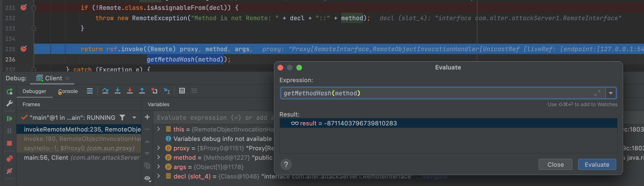The height and width of the screenshot is (186, 644).
Task: Select main:56 Client stack frame
Action: [x=79, y=158]
